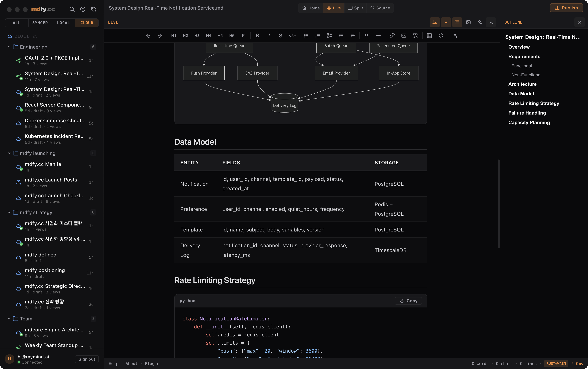This screenshot has height=369, width=588.
Task: Apply bold formatting with the B icon
Action: point(257,36)
